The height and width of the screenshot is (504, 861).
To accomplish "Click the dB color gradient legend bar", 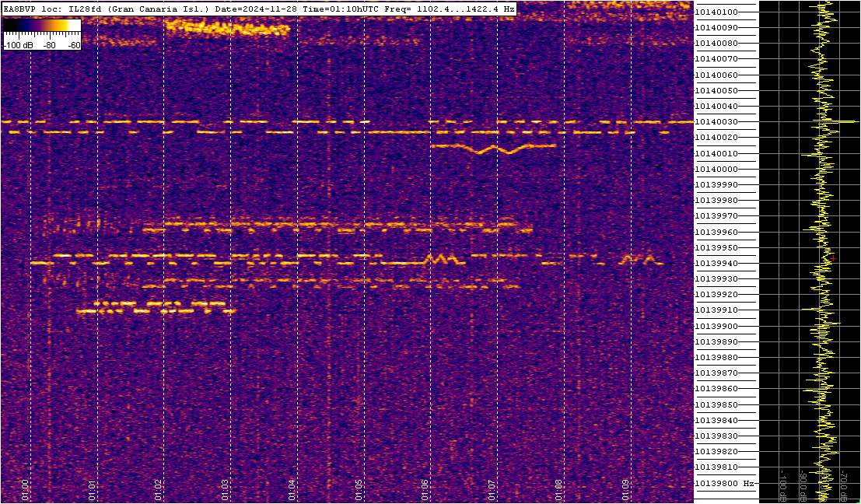I will coord(42,25).
